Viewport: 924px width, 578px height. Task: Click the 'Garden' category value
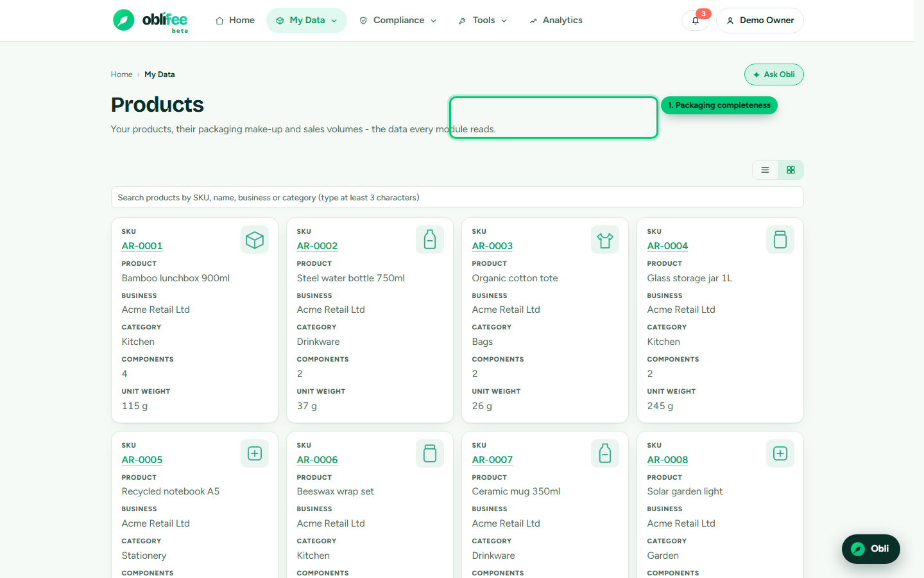(663, 556)
